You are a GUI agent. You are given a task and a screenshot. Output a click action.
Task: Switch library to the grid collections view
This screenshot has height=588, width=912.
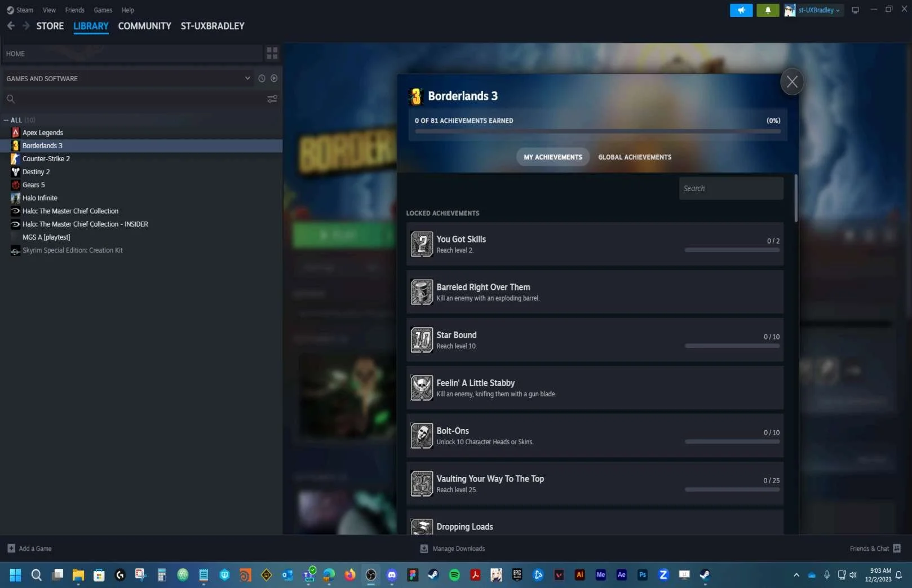(x=272, y=54)
